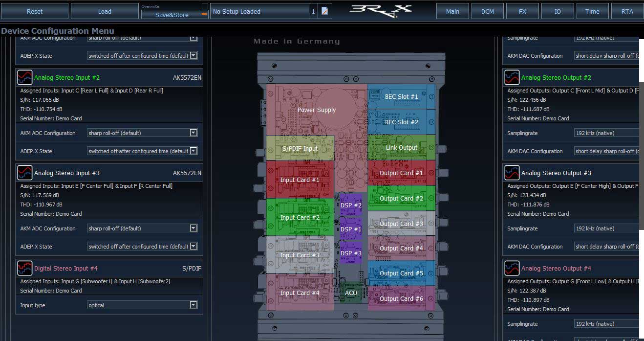
Task: Click the Analog Stereo Input #3 waveform icon
Action: (x=25, y=173)
